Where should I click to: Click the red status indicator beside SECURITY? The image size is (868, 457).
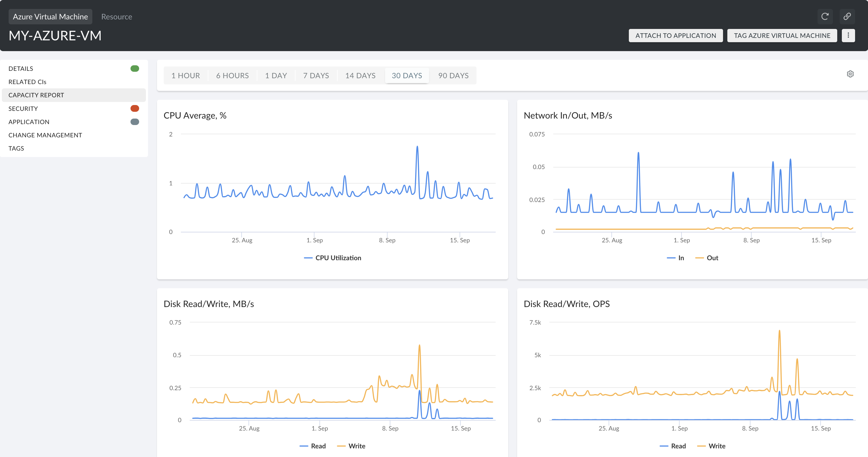click(x=135, y=108)
